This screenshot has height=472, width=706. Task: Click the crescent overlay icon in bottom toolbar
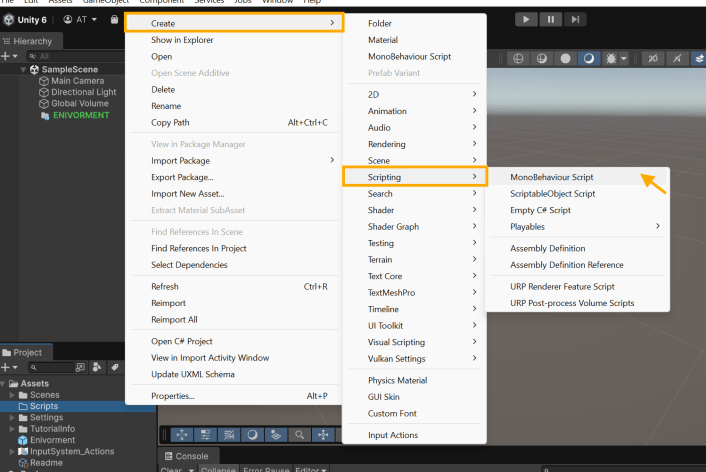pyautogui.click(x=252, y=435)
